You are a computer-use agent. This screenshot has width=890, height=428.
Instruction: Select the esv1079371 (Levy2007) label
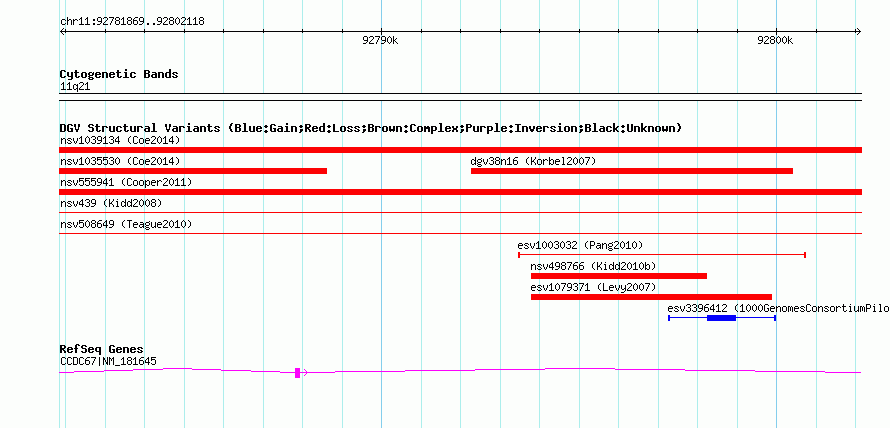[x=593, y=288]
